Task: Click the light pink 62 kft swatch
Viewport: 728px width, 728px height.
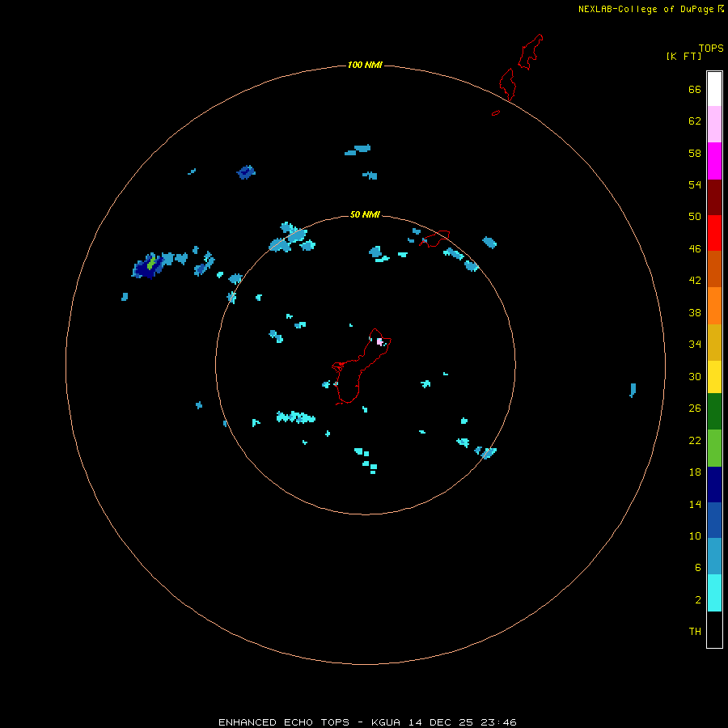Action: click(x=714, y=125)
